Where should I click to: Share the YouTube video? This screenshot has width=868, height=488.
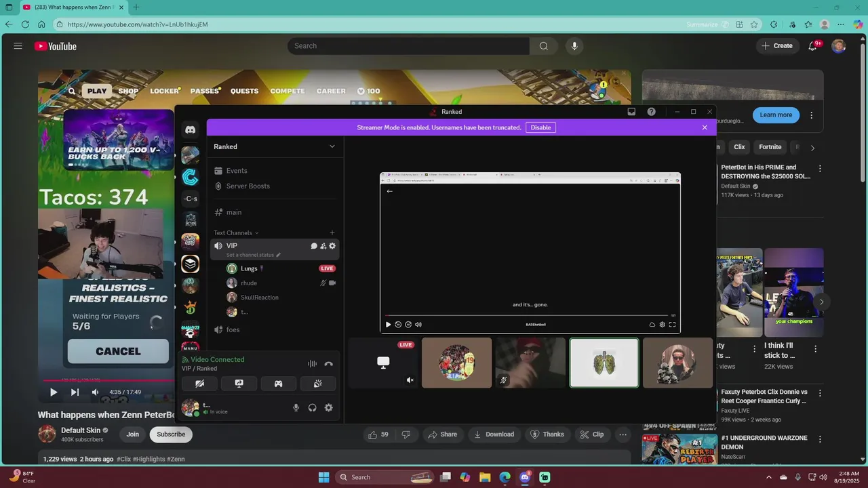click(441, 434)
